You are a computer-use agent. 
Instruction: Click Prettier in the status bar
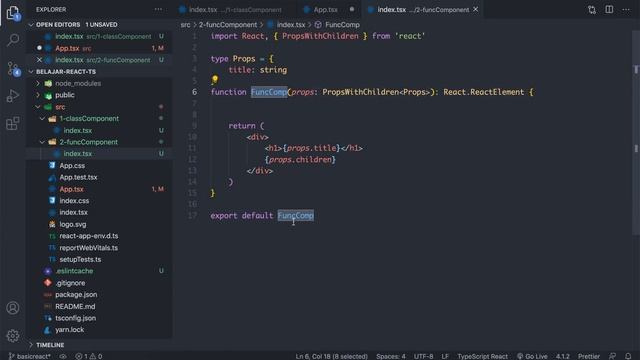coord(589,356)
